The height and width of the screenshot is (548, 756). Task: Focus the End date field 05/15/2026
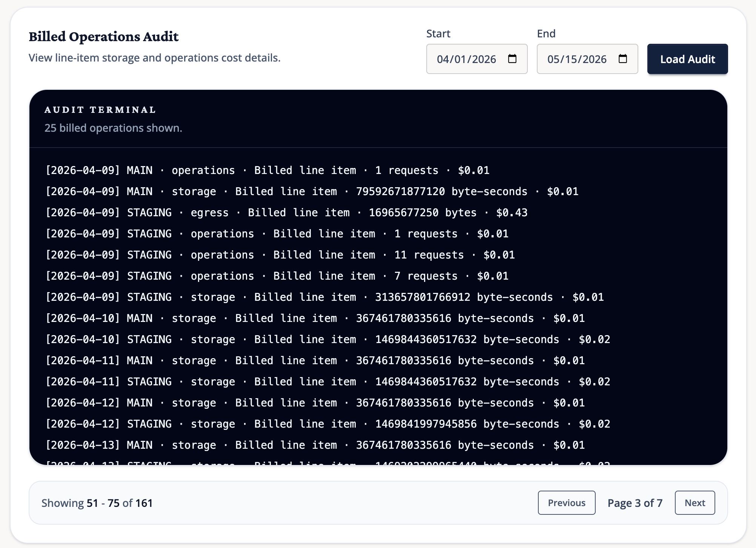[x=587, y=59]
